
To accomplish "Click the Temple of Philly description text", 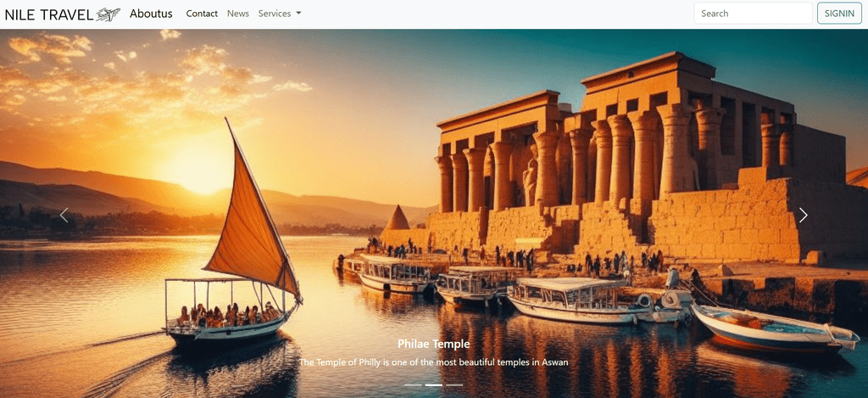I will [433, 362].
